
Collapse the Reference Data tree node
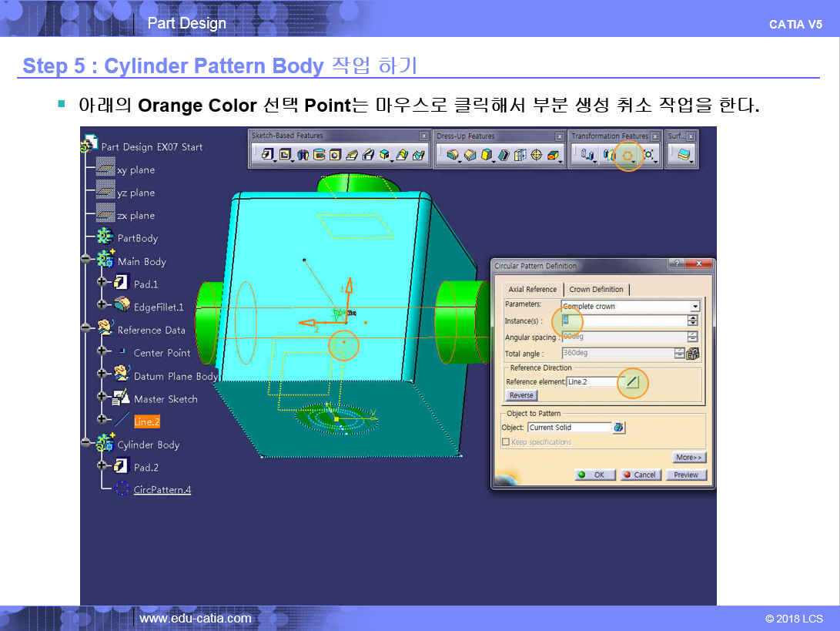click(x=85, y=330)
